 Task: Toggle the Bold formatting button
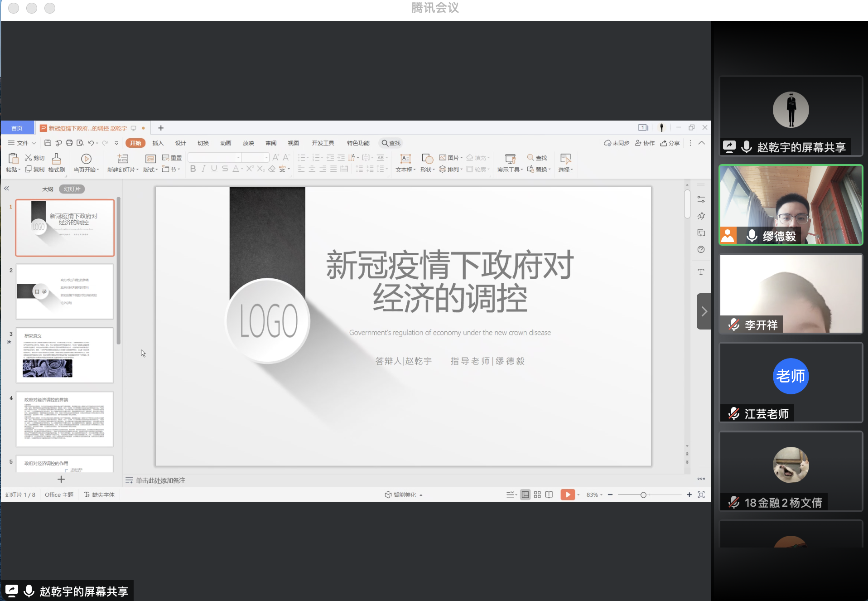(x=193, y=169)
